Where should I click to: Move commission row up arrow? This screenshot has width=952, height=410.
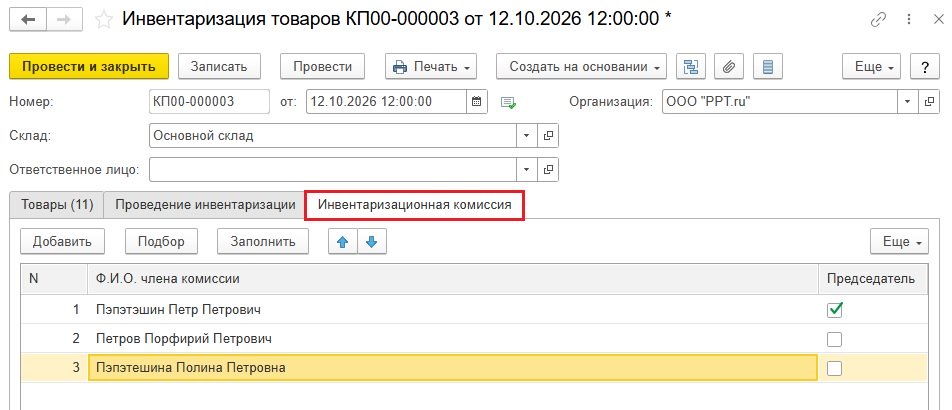coord(342,241)
